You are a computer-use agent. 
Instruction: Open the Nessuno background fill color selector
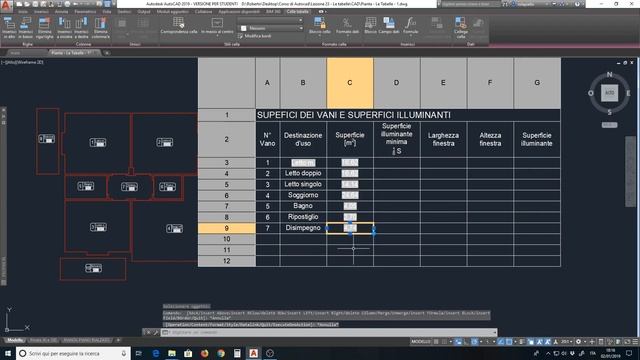coord(271,28)
